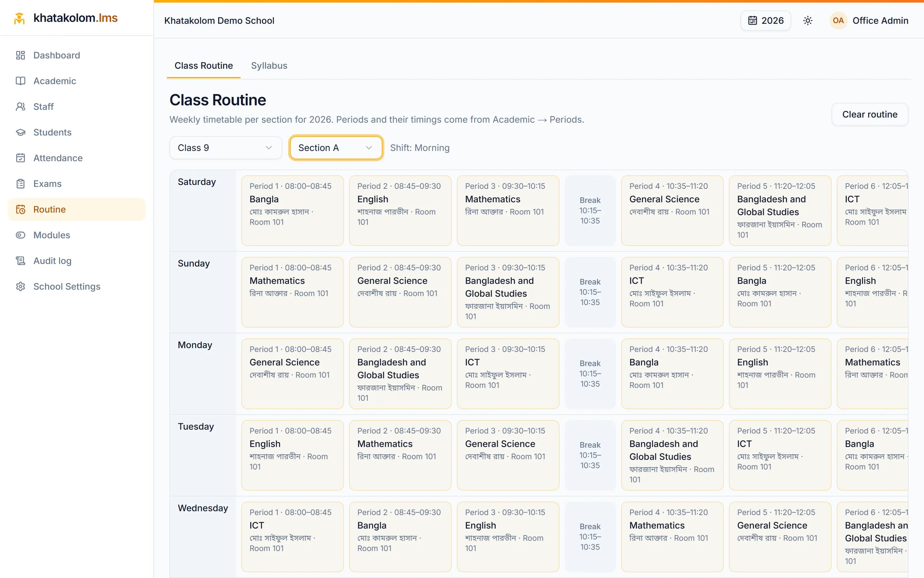Screen dimensions: 924x578
Task: Click the calendar icon beside 2026
Action: coord(752,21)
